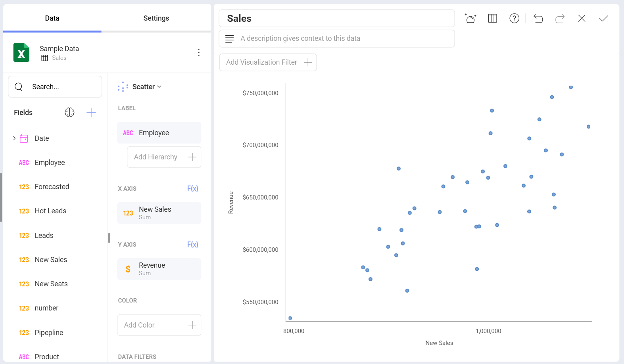The height and width of the screenshot is (364, 624).
Task: Click the Revenue dollar sign icon
Action: click(x=128, y=269)
